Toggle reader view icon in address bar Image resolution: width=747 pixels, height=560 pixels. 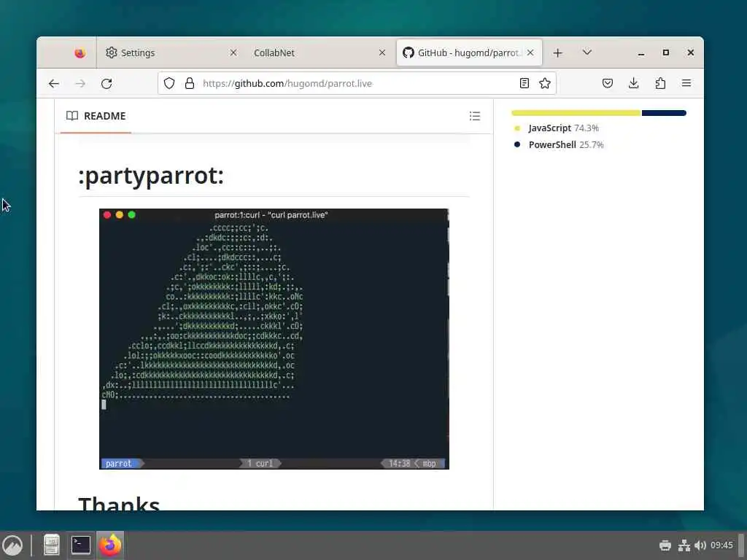pyautogui.click(x=524, y=83)
